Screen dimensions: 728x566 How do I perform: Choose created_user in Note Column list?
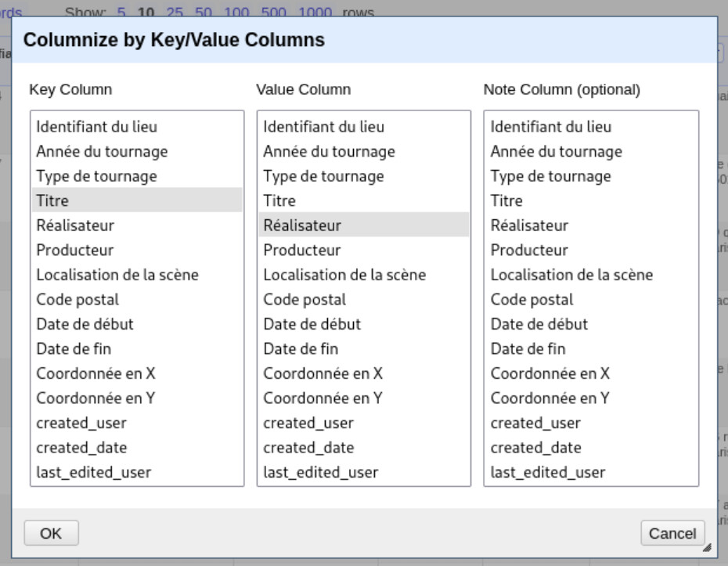(x=535, y=423)
